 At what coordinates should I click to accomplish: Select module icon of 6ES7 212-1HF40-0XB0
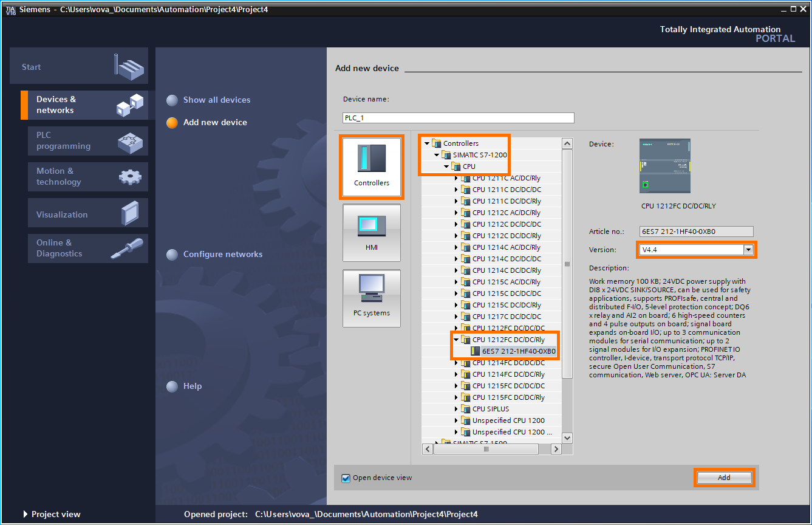pyautogui.click(x=475, y=351)
